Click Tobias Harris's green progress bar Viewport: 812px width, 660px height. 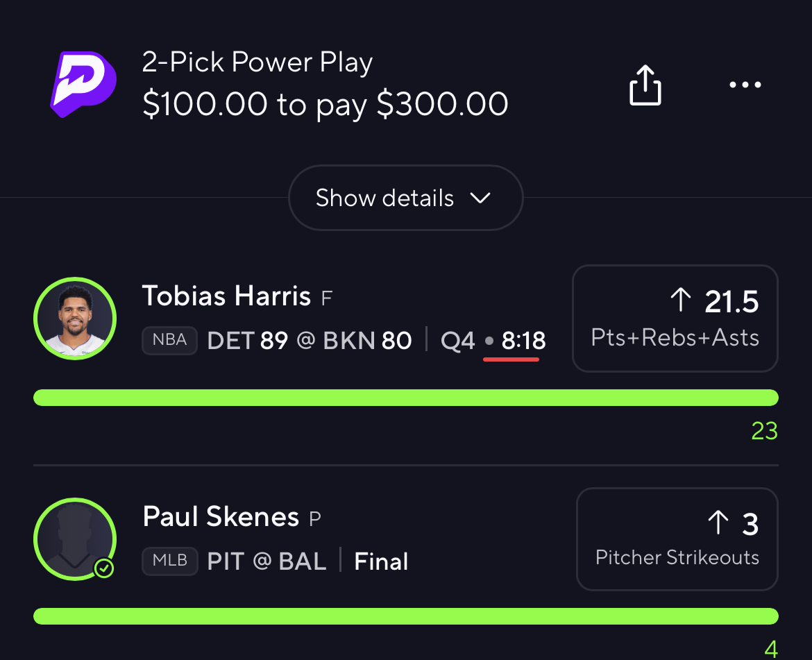(405, 398)
